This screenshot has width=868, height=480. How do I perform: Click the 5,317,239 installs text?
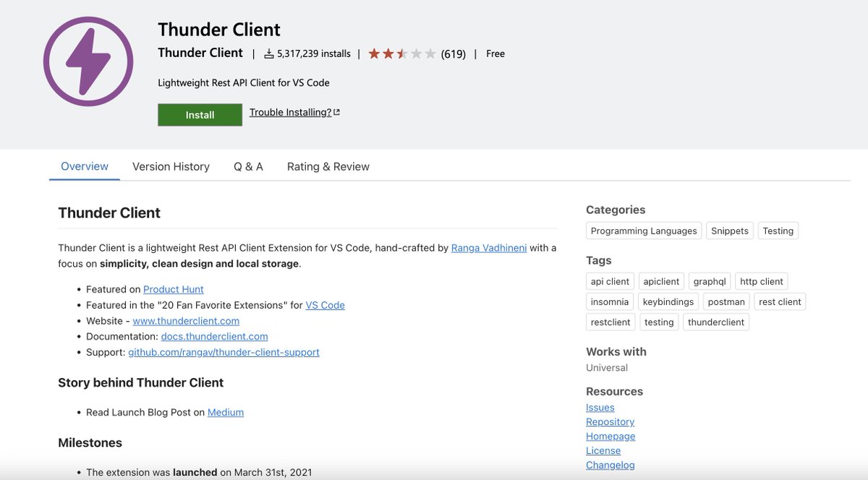tap(314, 53)
